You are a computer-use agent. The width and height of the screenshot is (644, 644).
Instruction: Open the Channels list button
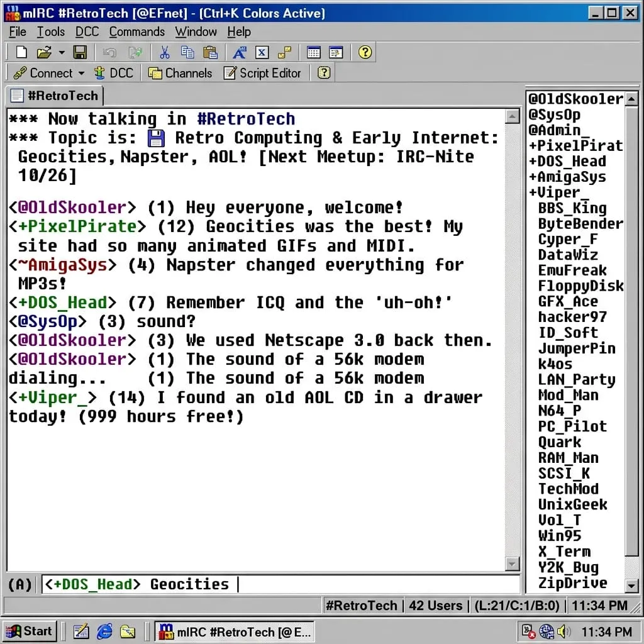coord(180,73)
